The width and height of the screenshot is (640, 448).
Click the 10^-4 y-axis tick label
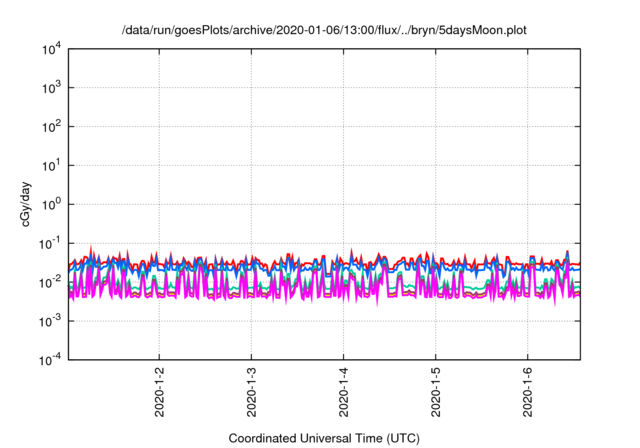coord(48,359)
